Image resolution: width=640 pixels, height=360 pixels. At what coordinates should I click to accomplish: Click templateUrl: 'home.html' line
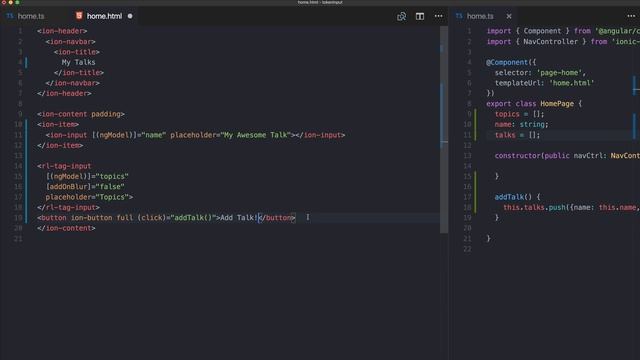(544, 83)
